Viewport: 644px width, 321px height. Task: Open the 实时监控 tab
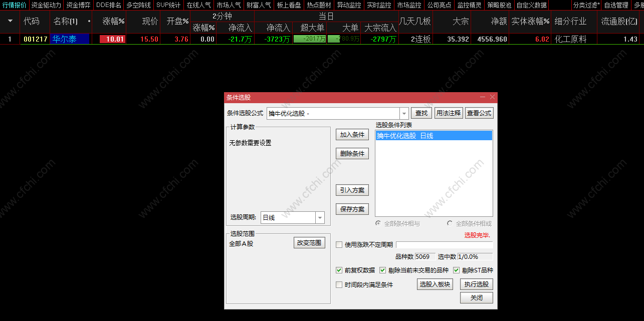pyautogui.click(x=379, y=5)
